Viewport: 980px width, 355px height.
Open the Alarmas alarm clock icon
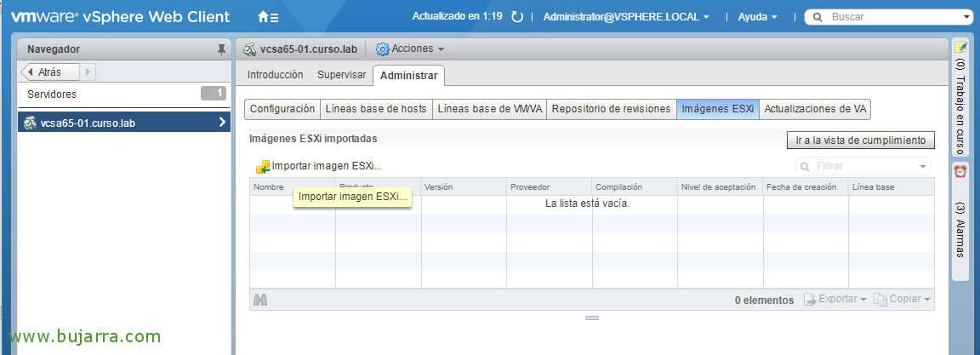pos(960,170)
